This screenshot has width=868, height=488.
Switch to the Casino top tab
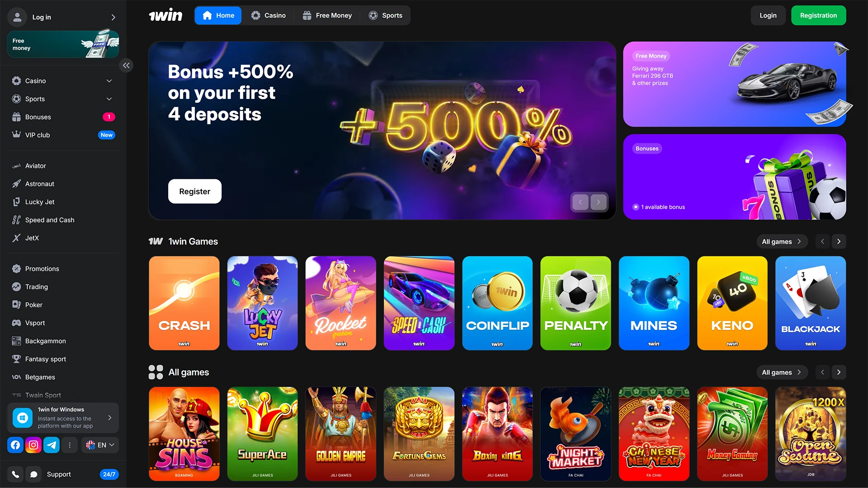tap(268, 15)
